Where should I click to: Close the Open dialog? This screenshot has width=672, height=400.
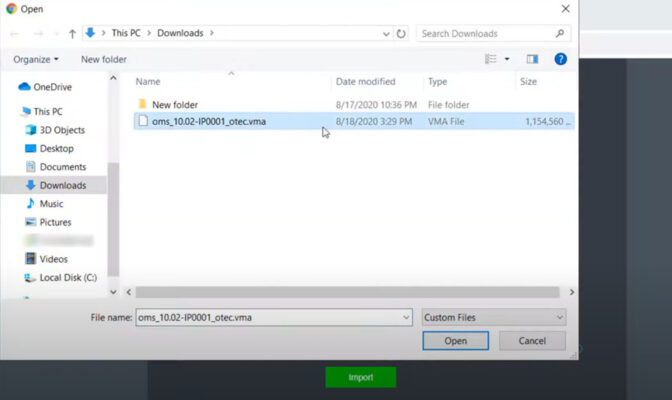click(x=565, y=9)
